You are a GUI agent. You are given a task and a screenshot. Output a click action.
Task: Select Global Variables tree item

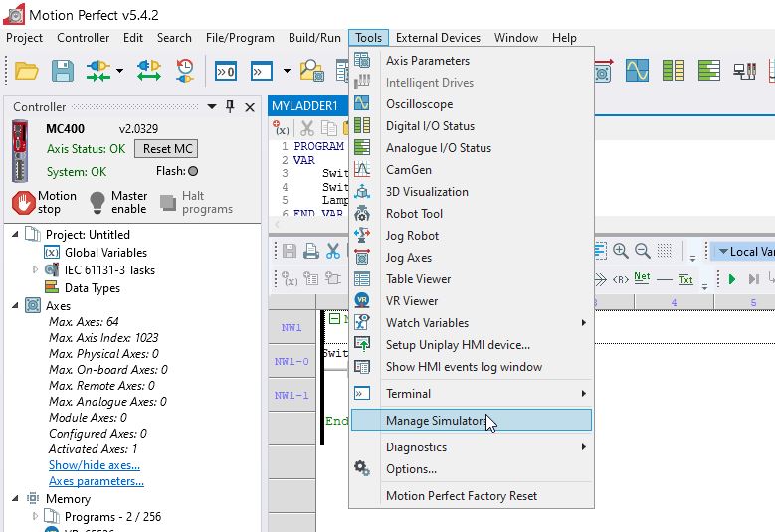105,252
